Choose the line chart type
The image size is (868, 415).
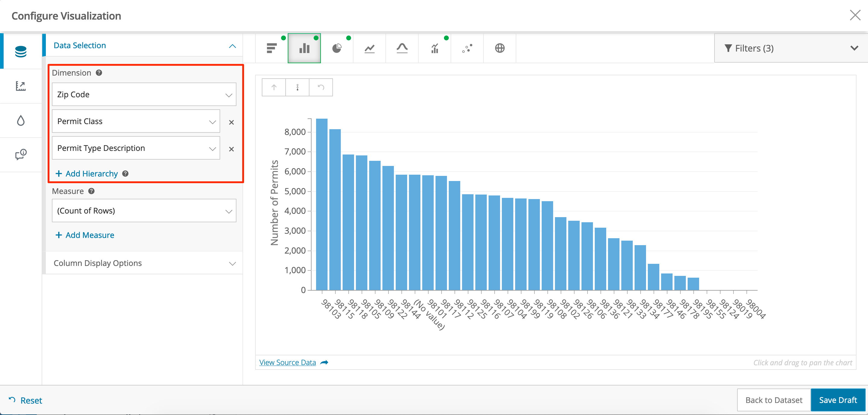[369, 48]
